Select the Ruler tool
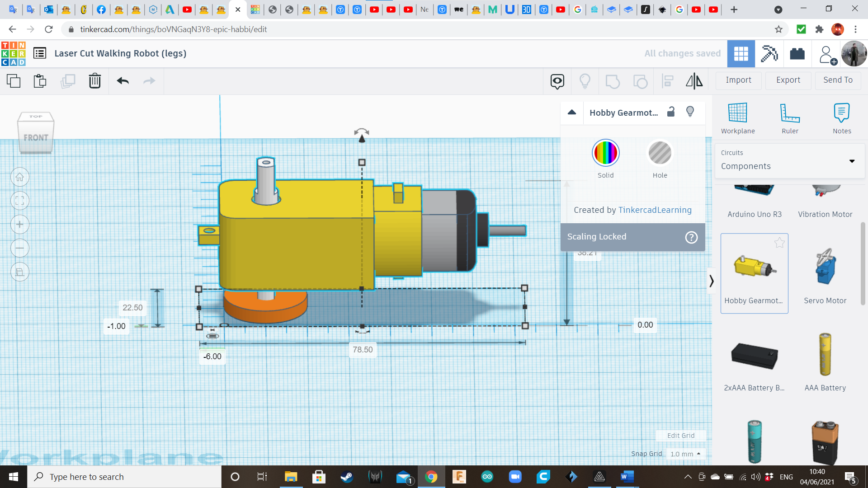 [790, 117]
